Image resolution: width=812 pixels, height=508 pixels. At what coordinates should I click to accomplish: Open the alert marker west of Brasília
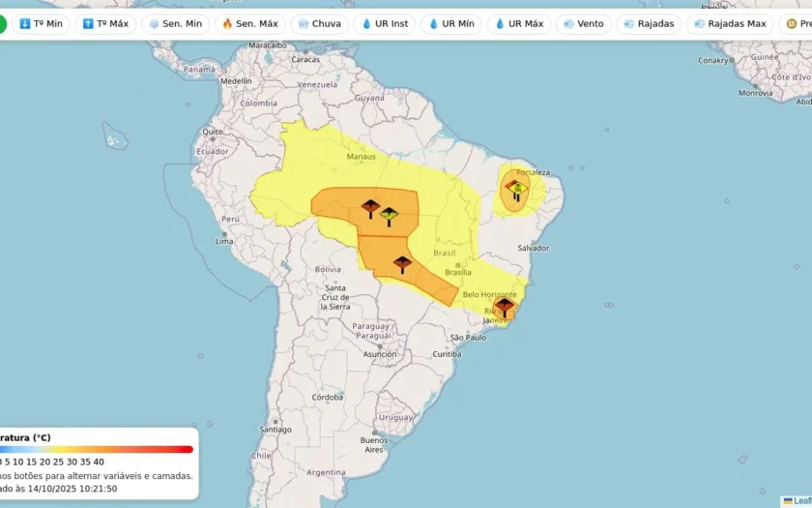(x=402, y=264)
